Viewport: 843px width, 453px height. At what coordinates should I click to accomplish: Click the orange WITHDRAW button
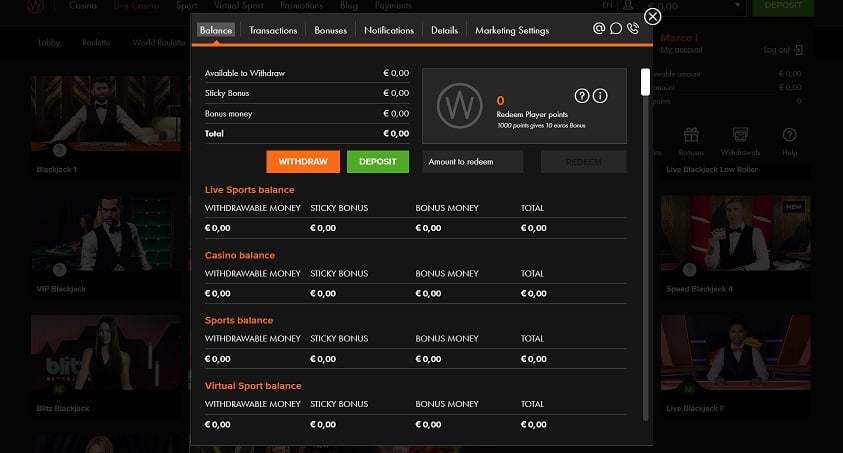pos(303,161)
